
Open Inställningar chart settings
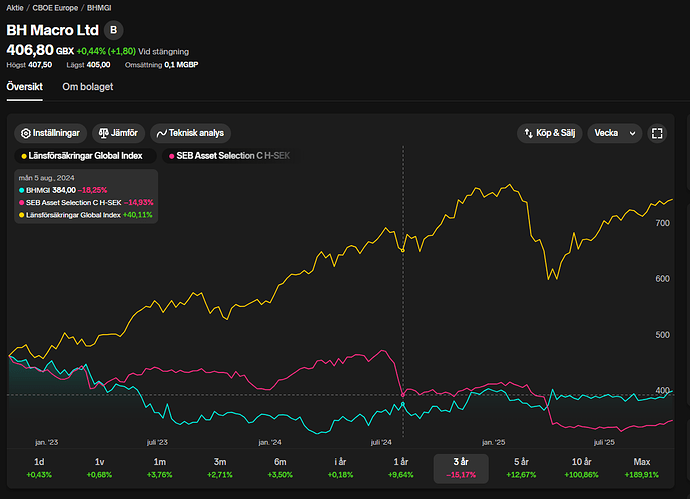tap(51, 132)
